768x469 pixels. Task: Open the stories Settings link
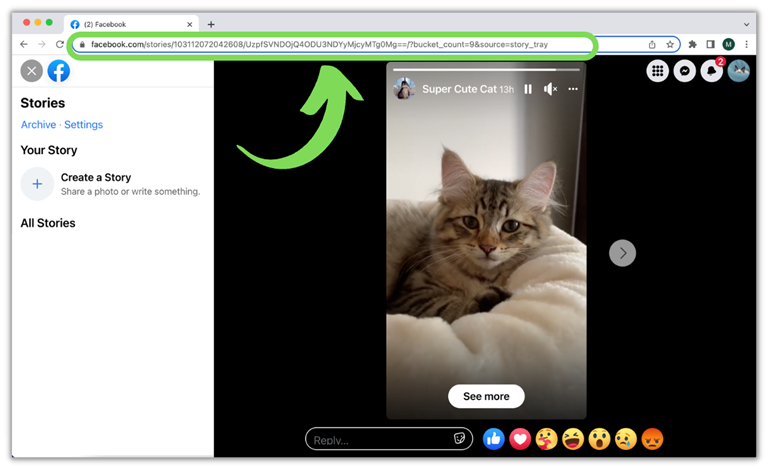tap(83, 125)
